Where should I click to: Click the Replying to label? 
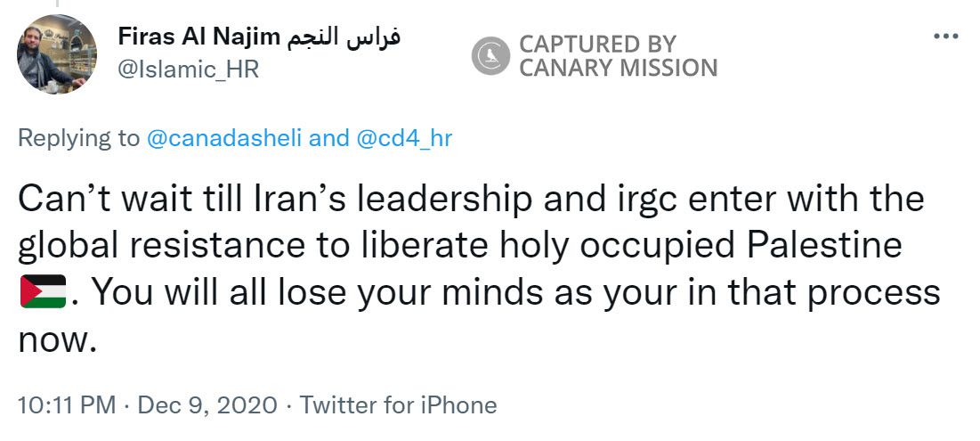[x=78, y=139]
